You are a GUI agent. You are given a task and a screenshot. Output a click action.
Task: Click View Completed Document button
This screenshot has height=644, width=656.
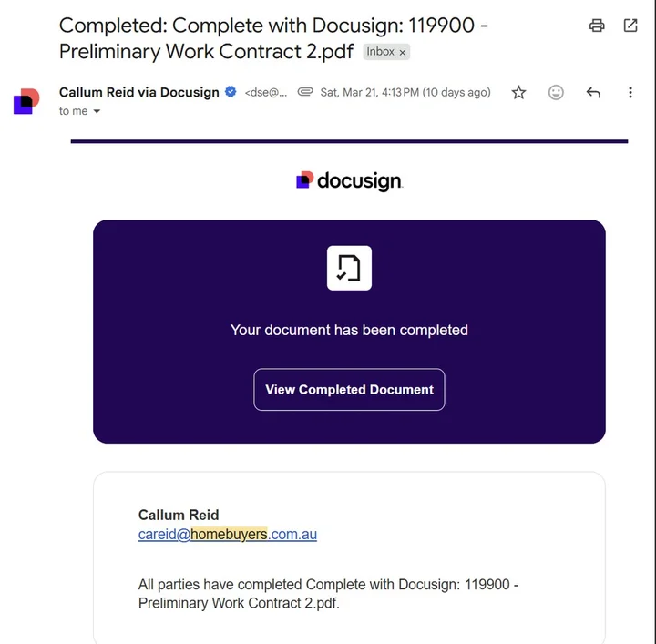(349, 389)
